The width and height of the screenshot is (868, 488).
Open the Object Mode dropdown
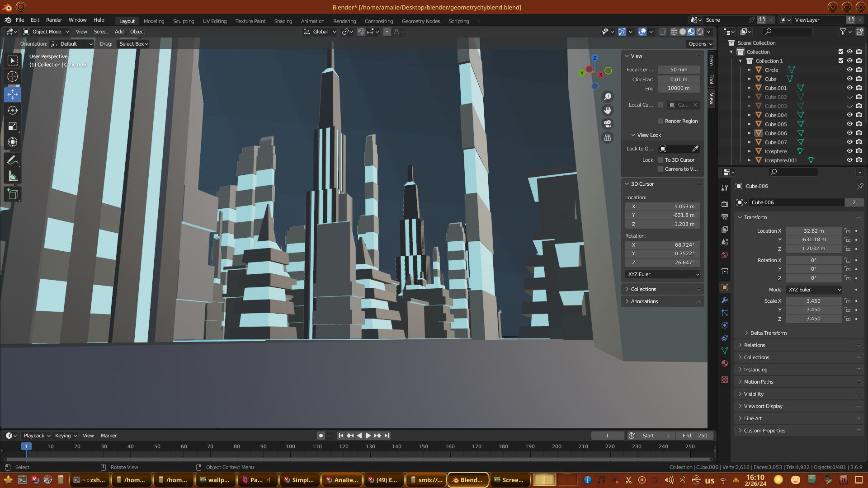46,32
